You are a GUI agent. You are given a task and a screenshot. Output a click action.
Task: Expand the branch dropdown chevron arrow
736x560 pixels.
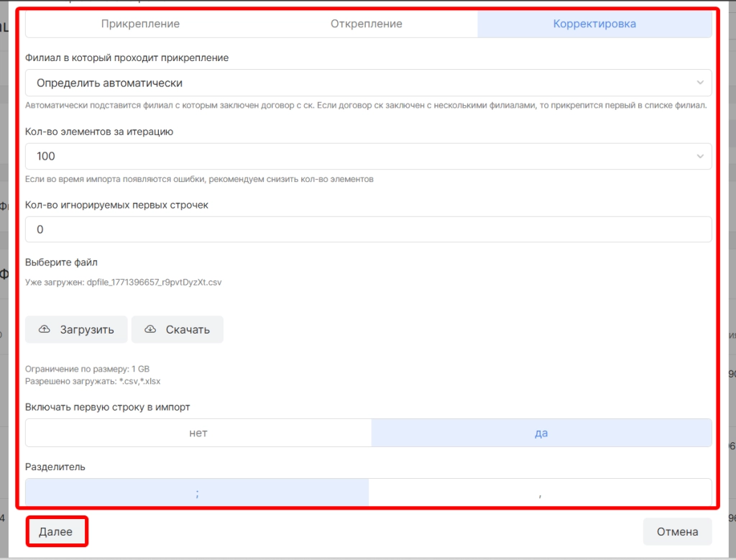700,83
